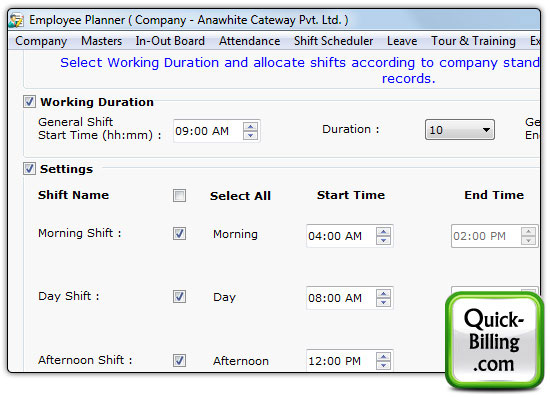This screenshot has width=550, height=397.
Task: Increase General Shift start time with up arrow
Action: (250, 127)
